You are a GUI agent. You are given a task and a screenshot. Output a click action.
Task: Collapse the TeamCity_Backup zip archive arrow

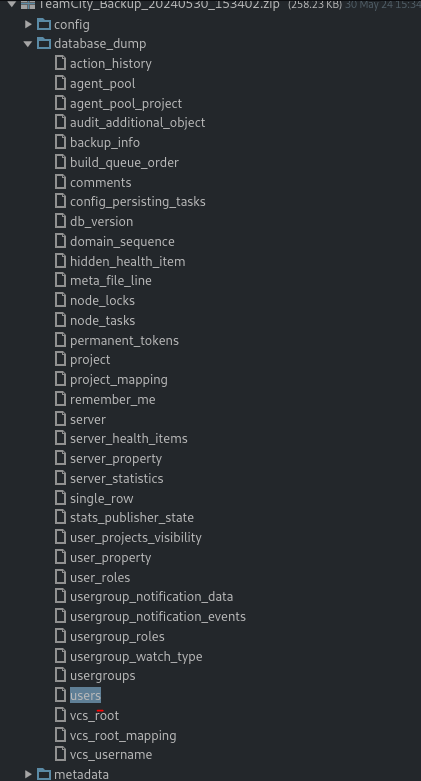[12, 5]
